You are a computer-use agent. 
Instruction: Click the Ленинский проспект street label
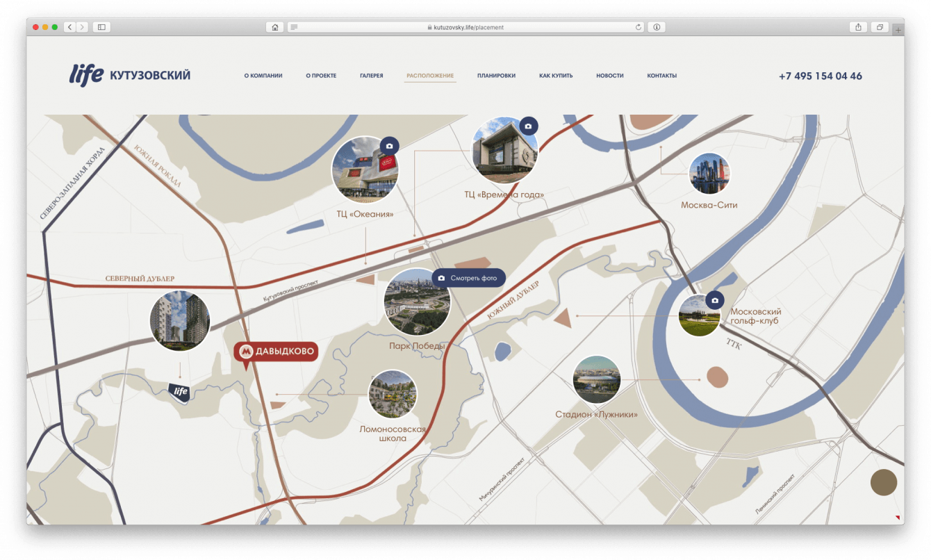[x=775, y=495]
